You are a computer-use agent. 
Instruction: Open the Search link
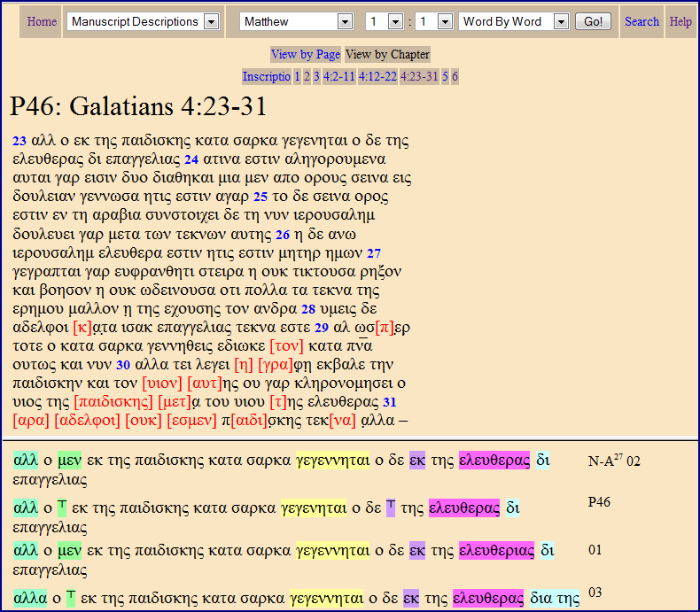click(x=642, y=21)
